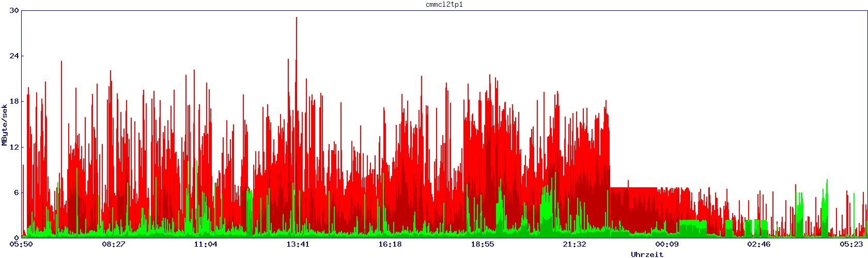
Task: Select the 24 tick on the y-axis
Action: pyautogui.click(x=14, y=56)
